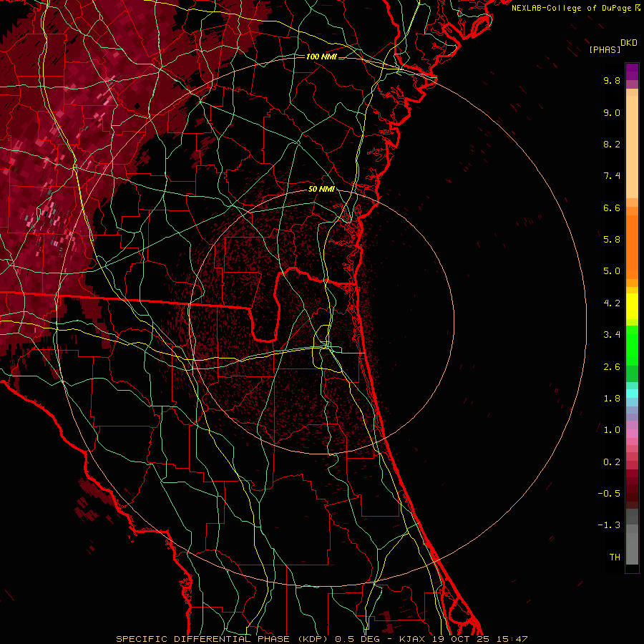
Task: Click the -1.3 value on the color scale
Action: (x=609, y=525)
